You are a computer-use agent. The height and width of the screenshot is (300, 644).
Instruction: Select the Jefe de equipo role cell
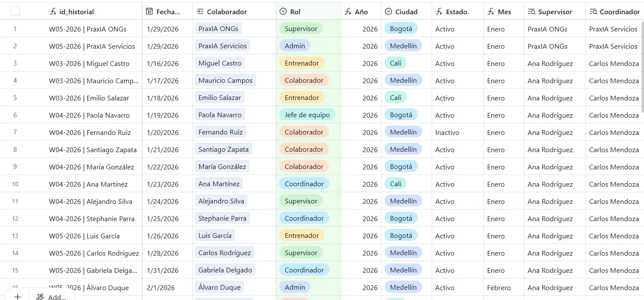point(307,115)
